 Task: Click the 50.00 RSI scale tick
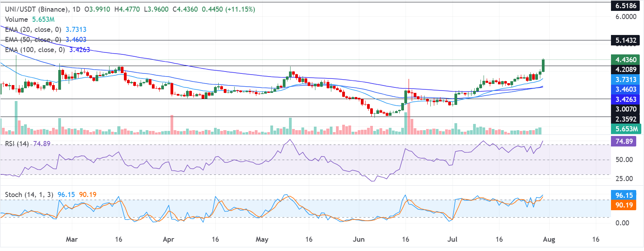pos(624,159)
